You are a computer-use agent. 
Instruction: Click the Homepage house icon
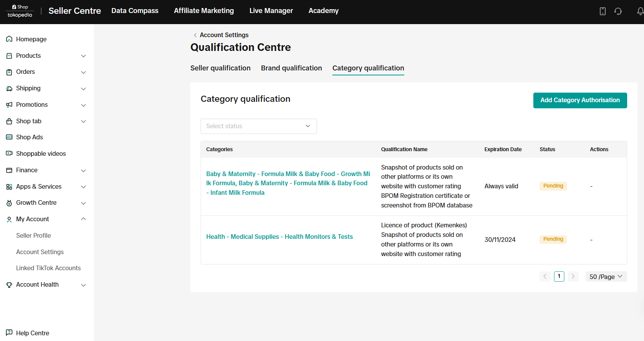click(x=9, y=39)
